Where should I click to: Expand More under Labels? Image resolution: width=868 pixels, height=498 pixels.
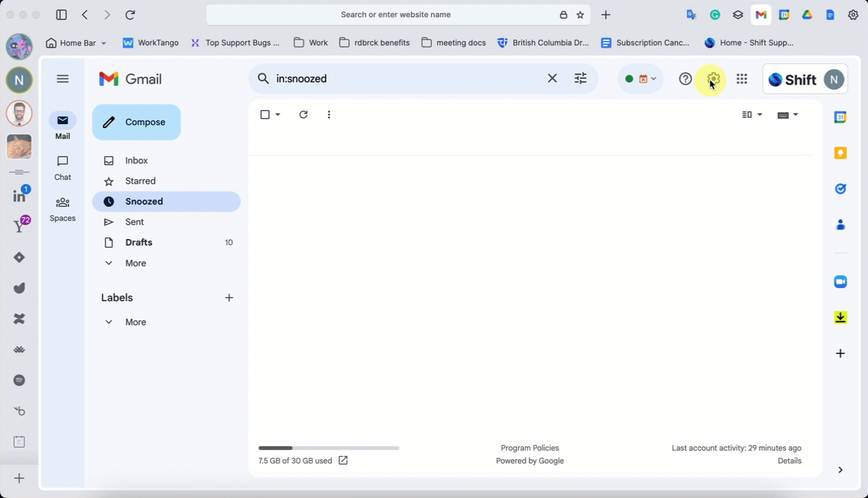tap(136, 322)
